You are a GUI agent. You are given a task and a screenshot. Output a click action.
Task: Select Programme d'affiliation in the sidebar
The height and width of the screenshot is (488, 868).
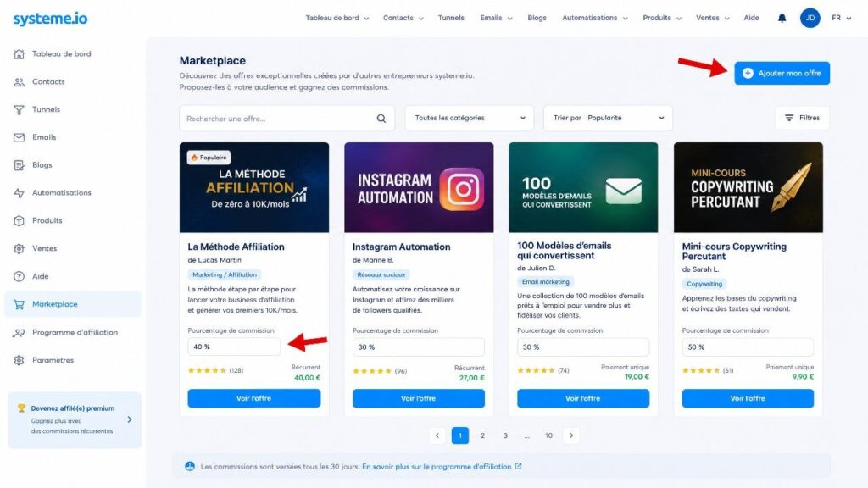[x=73, y=332]
